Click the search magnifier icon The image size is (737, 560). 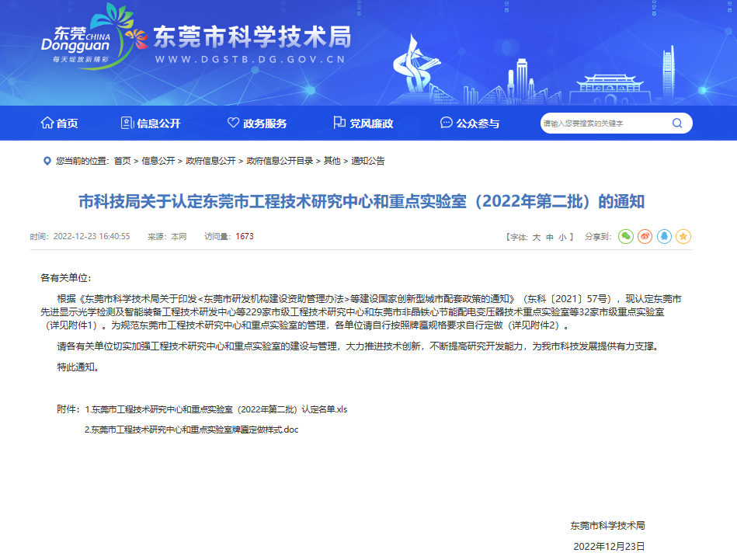click(x=677, y=123)
